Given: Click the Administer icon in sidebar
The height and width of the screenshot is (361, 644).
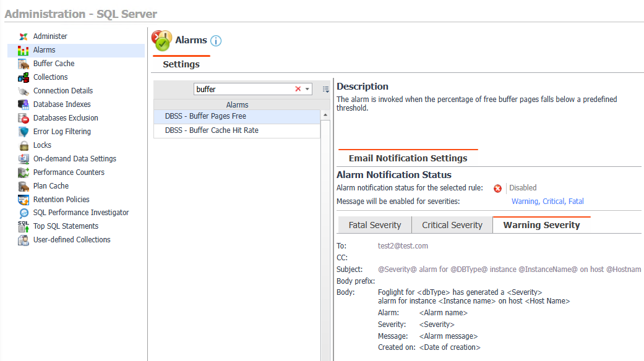Looking at the screenshot, I should point(24,36).
